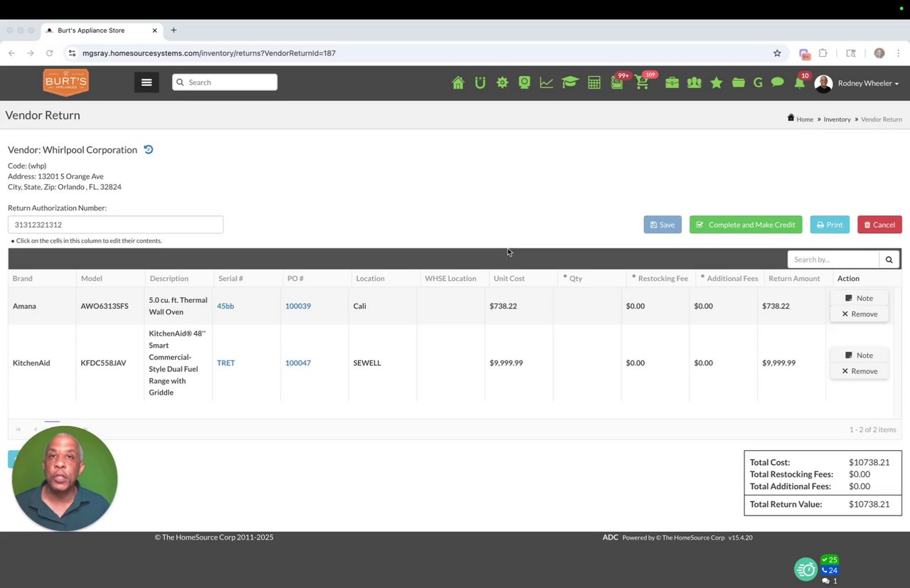Open the hamburger menu button
910x588 pixels.
tap(146, 82)
